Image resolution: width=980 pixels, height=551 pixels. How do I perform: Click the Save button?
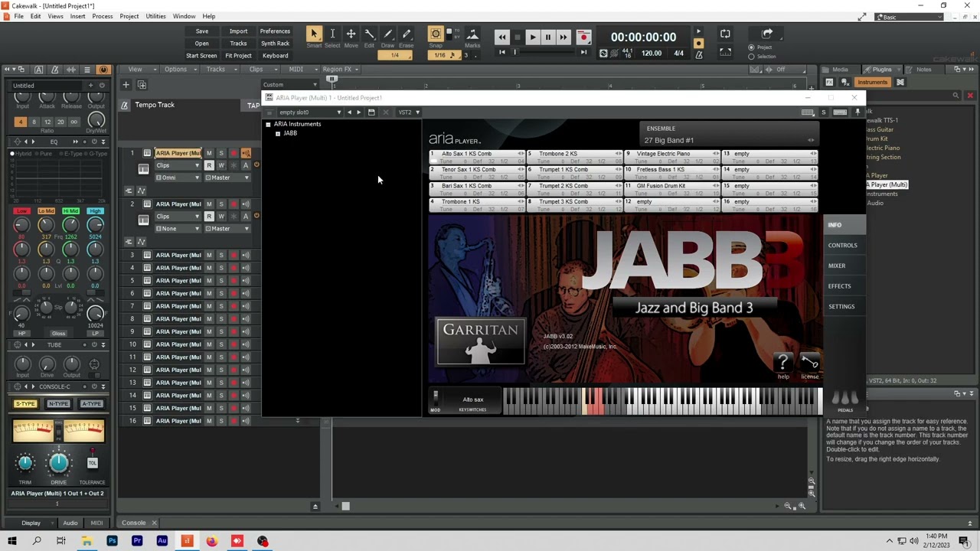[x=202, y=31]
